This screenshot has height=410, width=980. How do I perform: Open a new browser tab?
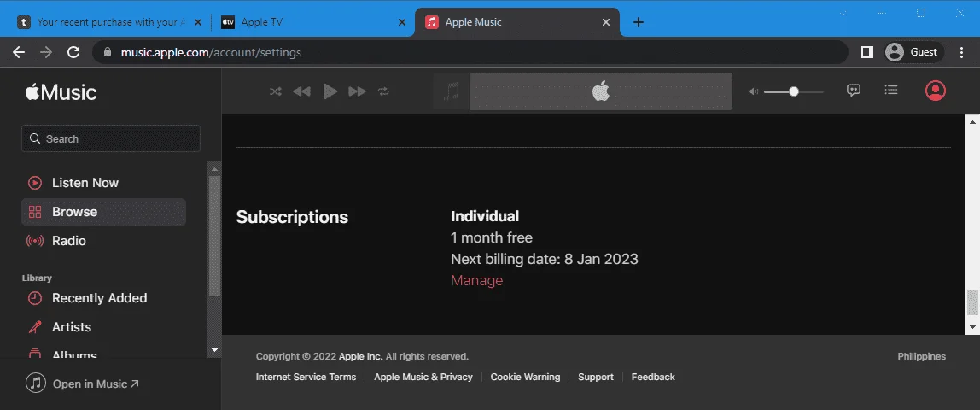(639, 22)
